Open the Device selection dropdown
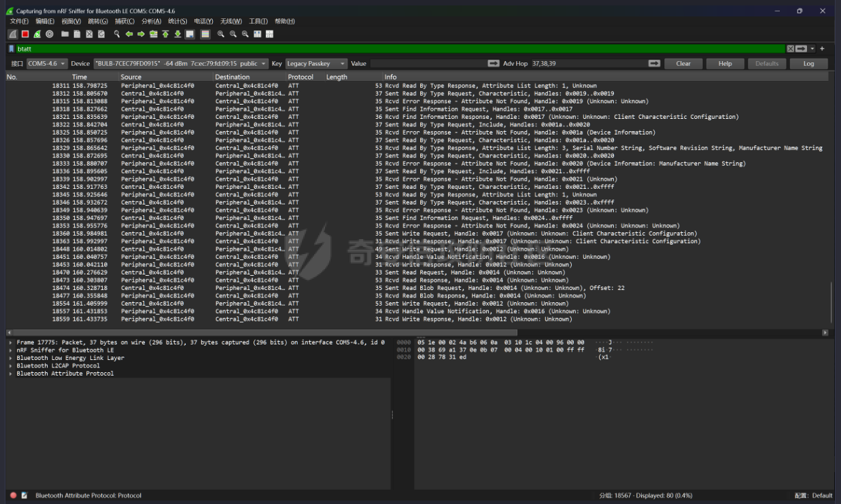Screen dimensions: 841x504 click(181, 63)
